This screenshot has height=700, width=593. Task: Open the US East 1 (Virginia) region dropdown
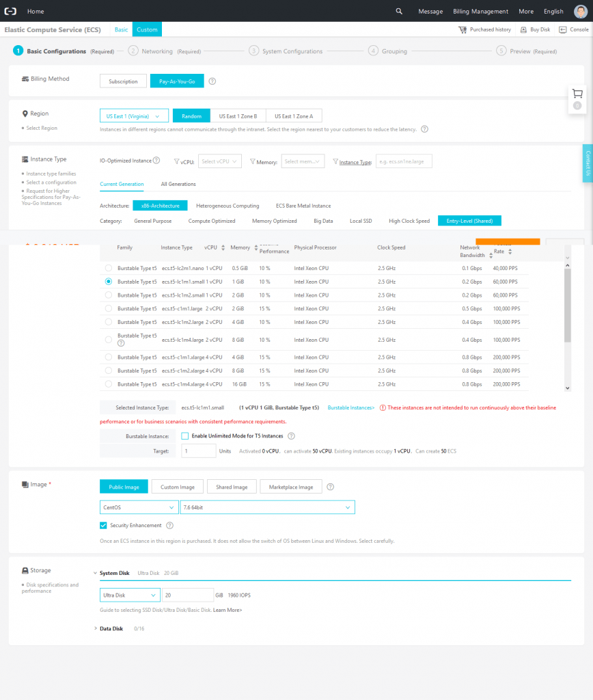tap(134, 116)
